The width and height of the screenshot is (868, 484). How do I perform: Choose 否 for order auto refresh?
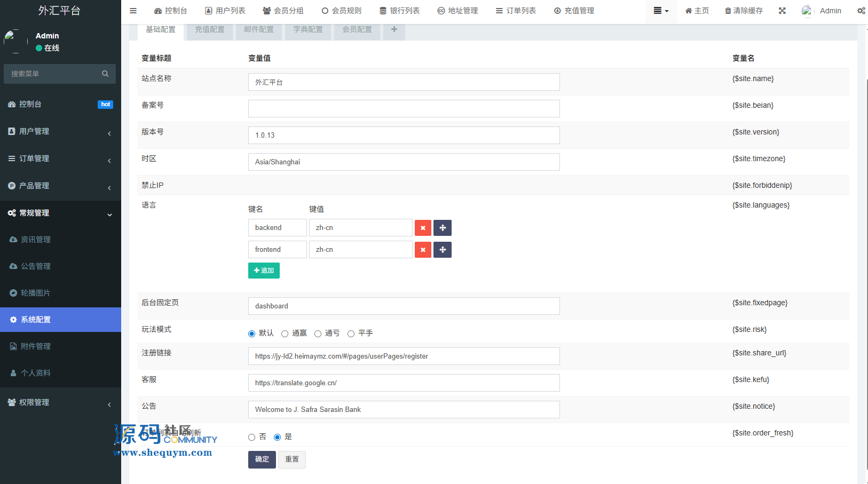[x=252, y=437]
